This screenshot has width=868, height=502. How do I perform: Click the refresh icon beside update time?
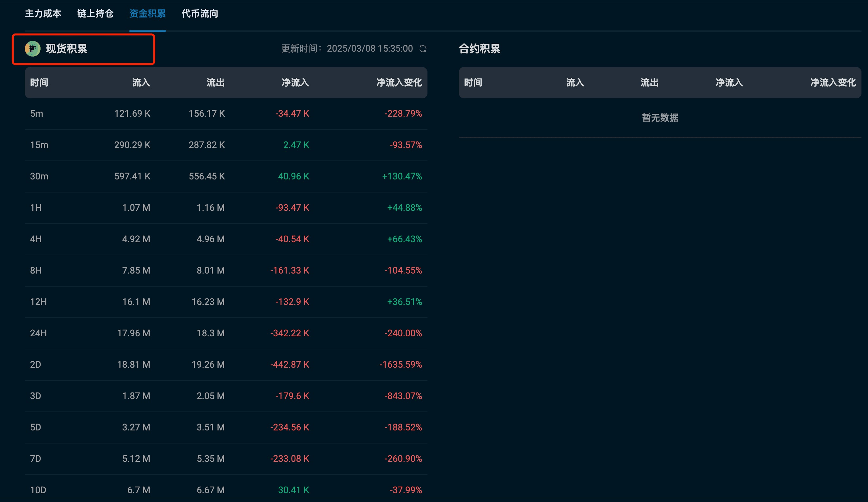423,49
